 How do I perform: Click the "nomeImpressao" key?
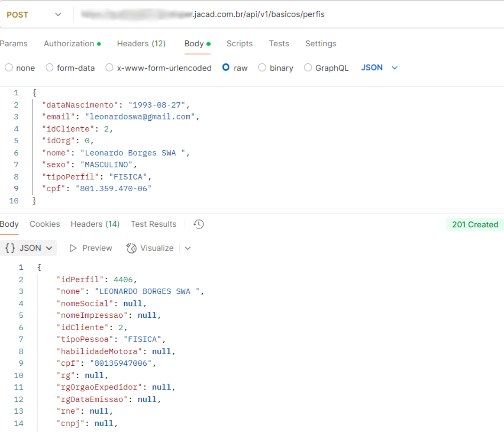tap(92, 315)
